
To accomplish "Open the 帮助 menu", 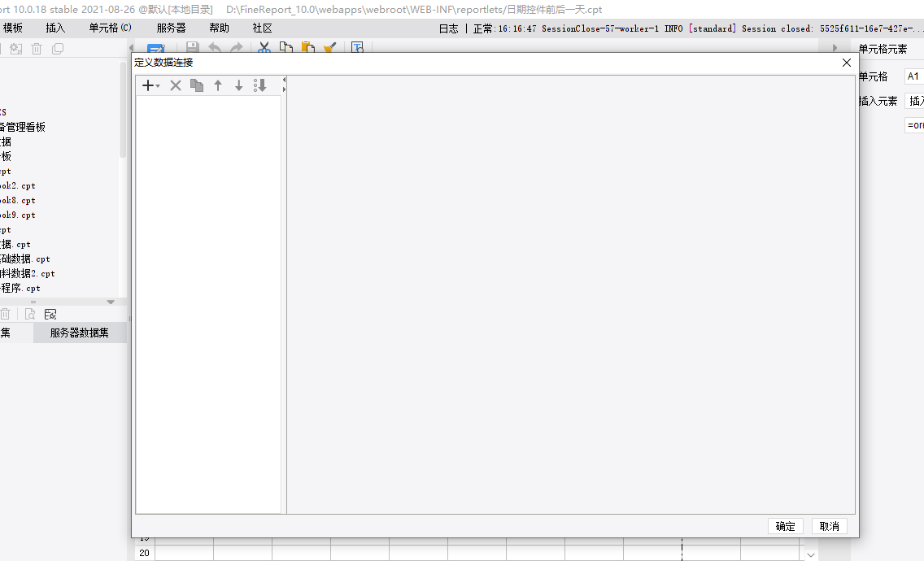I will coord(220,28).
